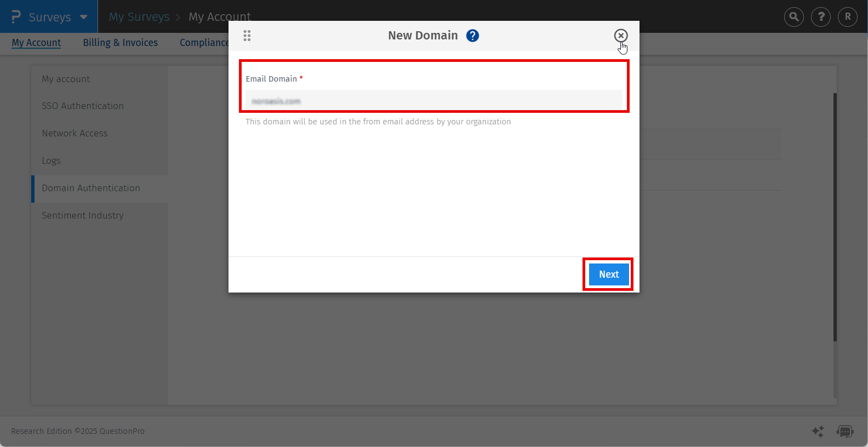Click the QuestionPro P logo icon

[x=16, y=17]
